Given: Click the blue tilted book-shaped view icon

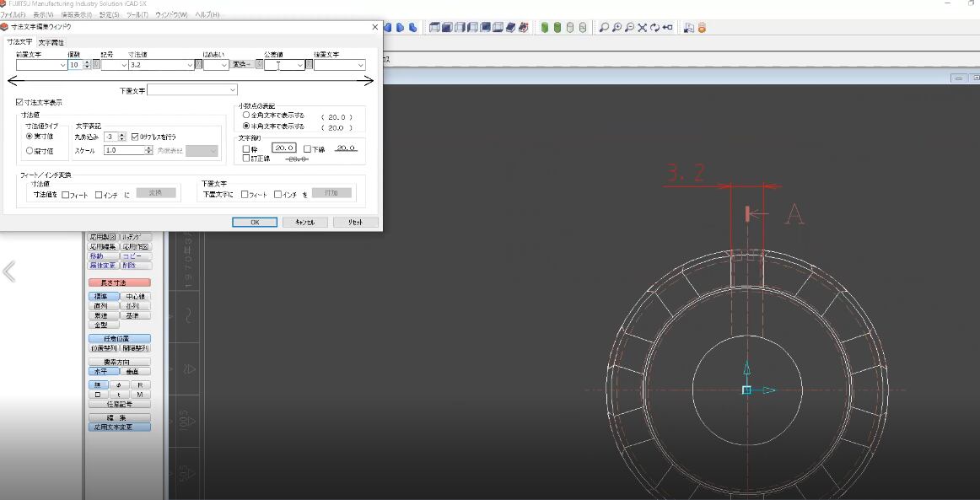Looking at the screenshot, I should (510, 28).
